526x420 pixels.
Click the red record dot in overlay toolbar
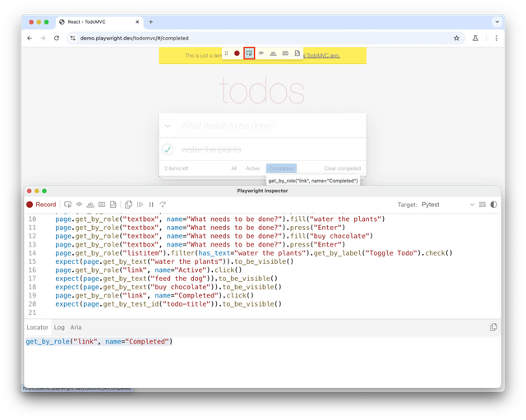click(237, 53)
